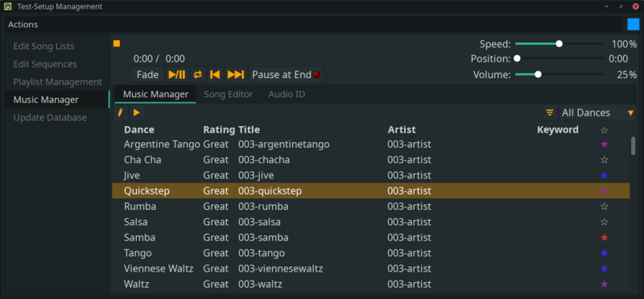Go to Playlist Management in sidebar

(57, 82)
